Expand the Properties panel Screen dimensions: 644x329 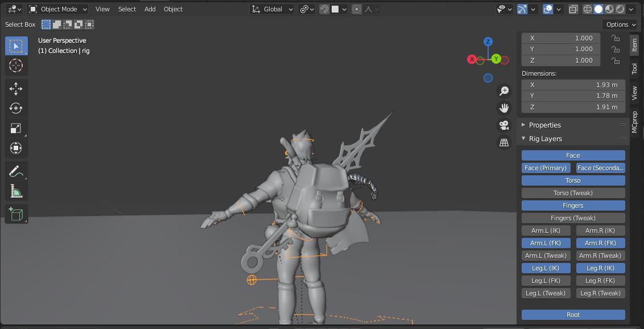click(x=544, y=125)
